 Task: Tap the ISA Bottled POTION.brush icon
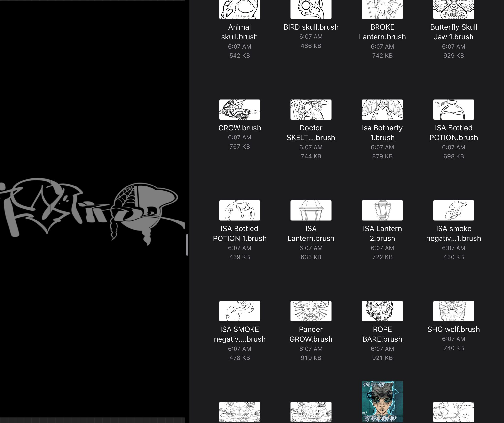[x=454, y=110]
